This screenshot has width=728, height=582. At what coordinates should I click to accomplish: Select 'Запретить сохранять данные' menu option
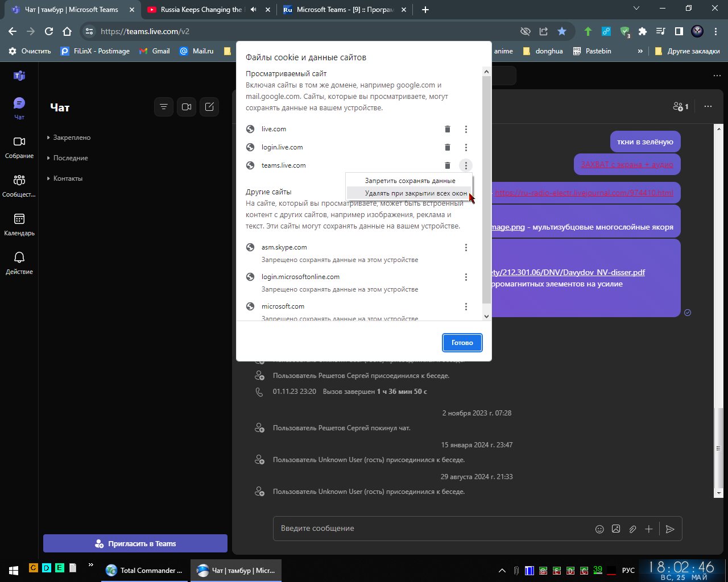pyautogui.click(x=409, y=181)
